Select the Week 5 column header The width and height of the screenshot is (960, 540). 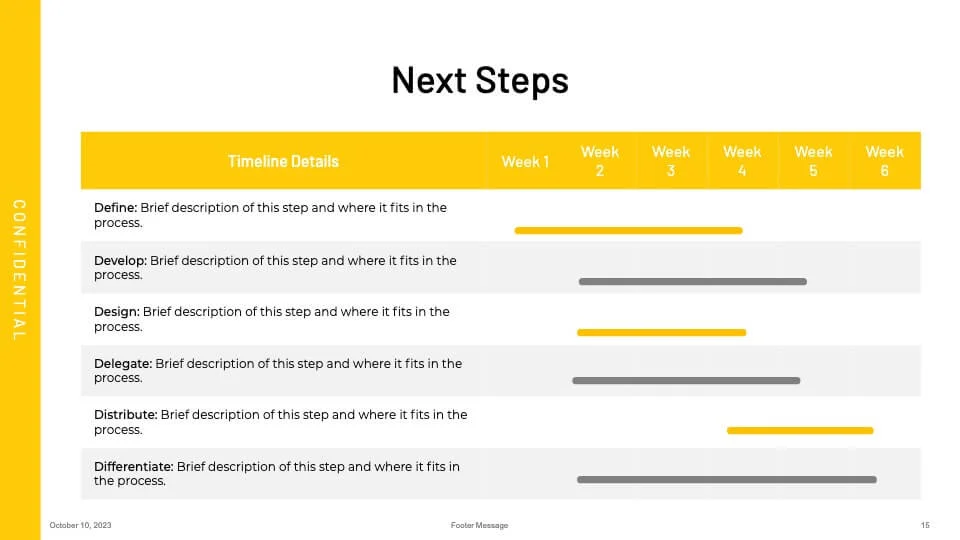[x=813, y=161]
